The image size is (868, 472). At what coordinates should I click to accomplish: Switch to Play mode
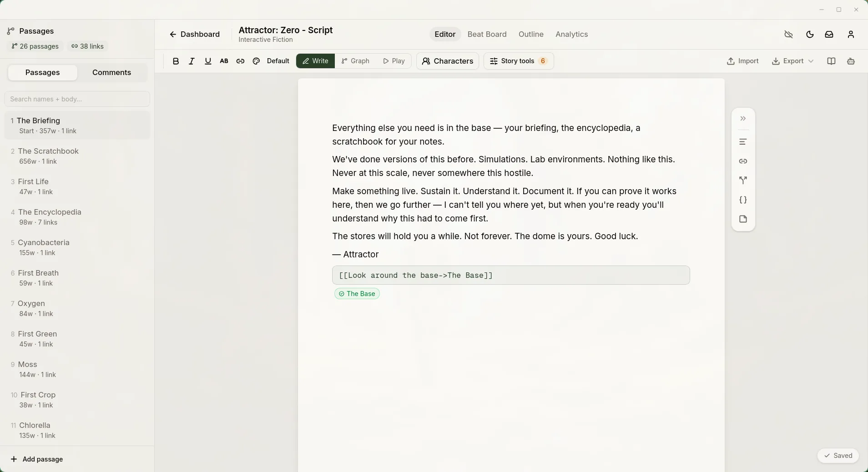(x=394, y=61)
